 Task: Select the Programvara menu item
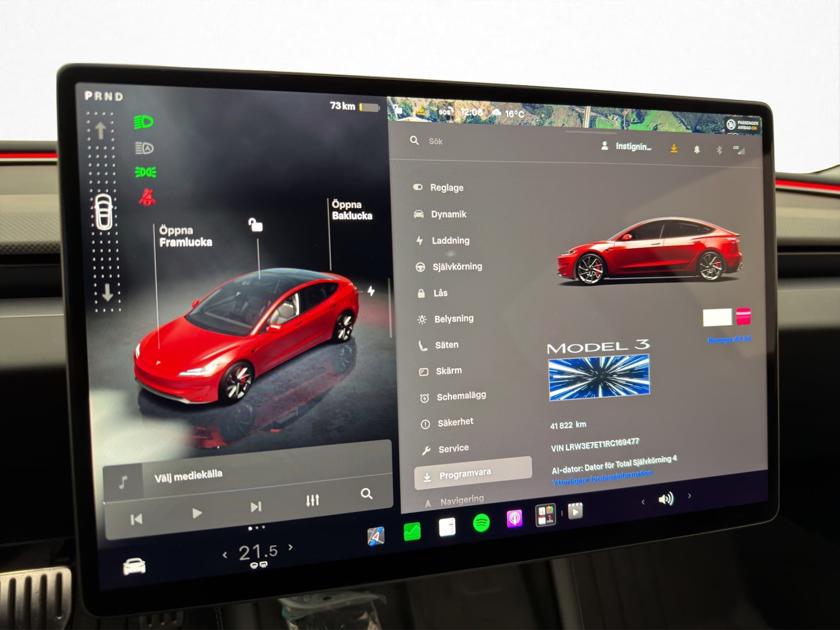click(473, 474)
